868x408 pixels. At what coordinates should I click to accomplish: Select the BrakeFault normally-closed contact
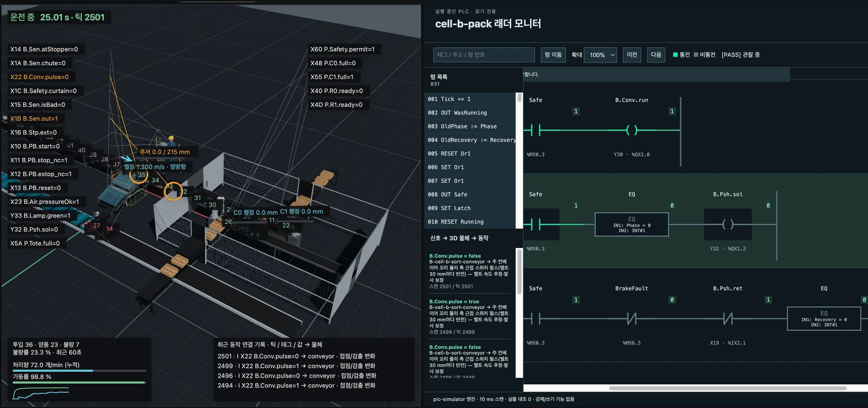pos(631,318)
